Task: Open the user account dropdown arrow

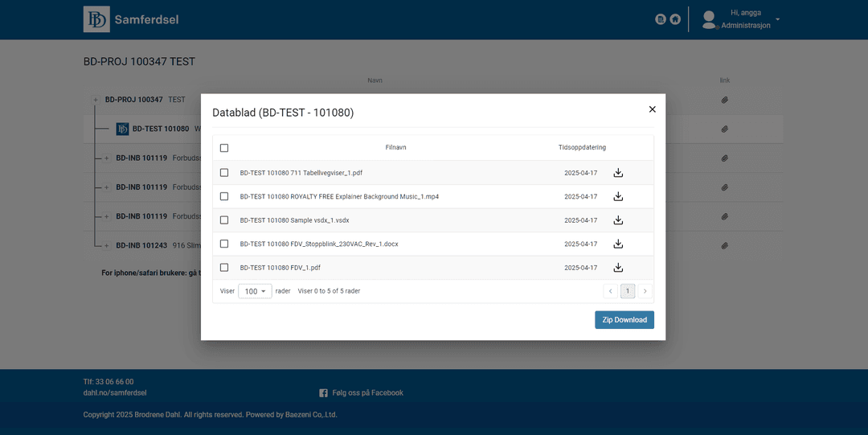Action: coord(777,19)
